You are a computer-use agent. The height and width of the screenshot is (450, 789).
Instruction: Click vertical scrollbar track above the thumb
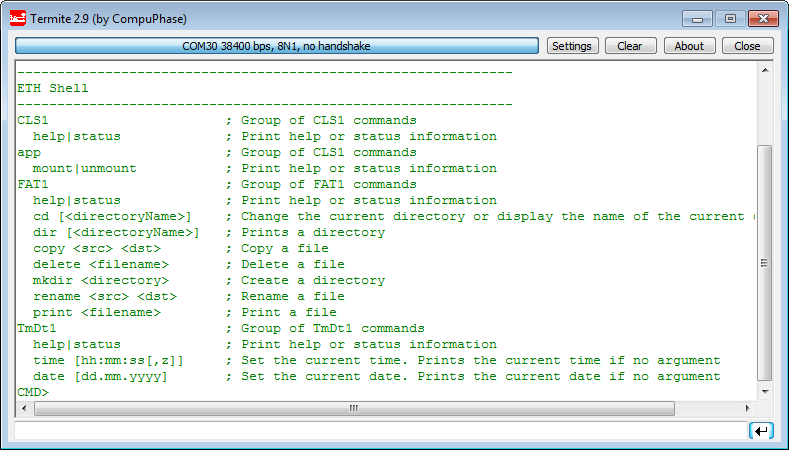765,110
